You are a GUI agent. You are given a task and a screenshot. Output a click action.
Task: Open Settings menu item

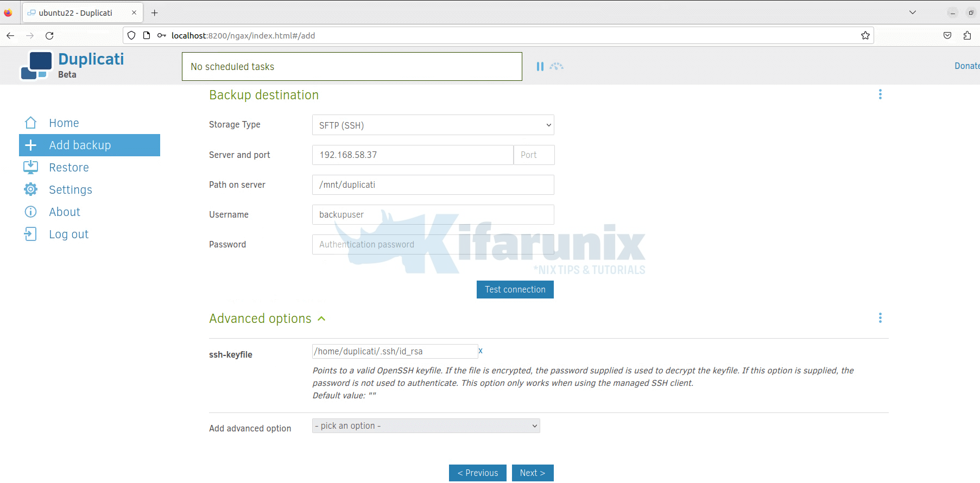point(71,189)
